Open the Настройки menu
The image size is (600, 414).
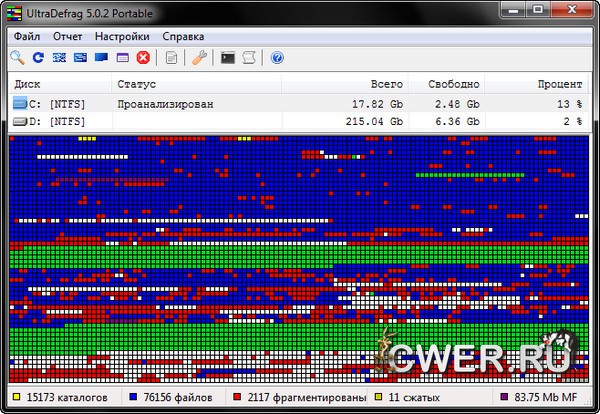pos(122,36)
